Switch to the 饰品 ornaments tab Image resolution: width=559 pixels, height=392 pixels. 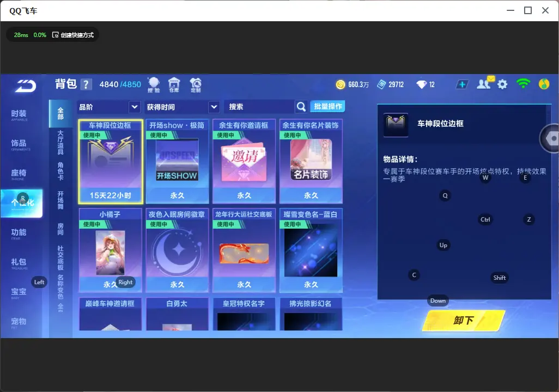pos(19,144)
